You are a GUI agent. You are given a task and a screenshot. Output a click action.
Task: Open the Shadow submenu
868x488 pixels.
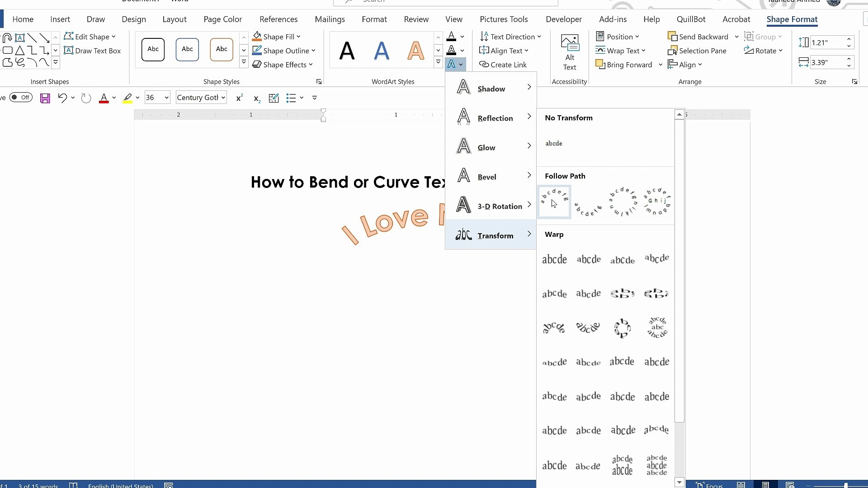[491, 88]
